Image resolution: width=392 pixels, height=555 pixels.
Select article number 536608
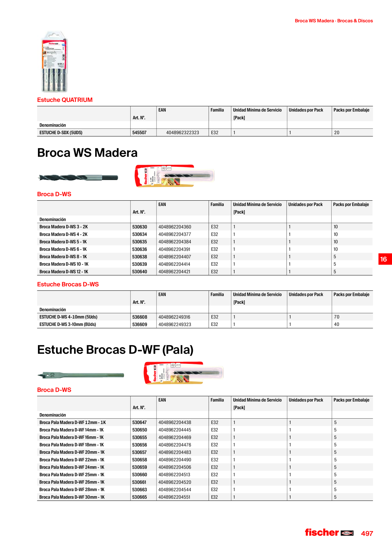(139, 317)
